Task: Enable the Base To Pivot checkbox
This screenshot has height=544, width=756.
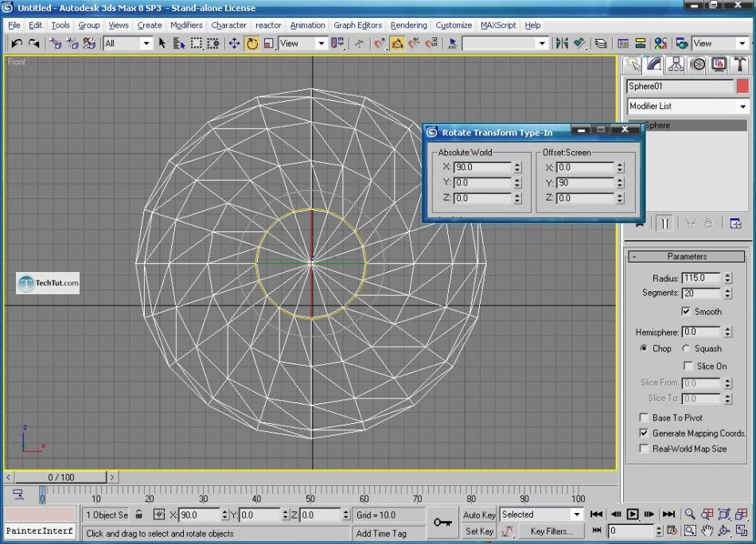Action: tap(644, 418)
